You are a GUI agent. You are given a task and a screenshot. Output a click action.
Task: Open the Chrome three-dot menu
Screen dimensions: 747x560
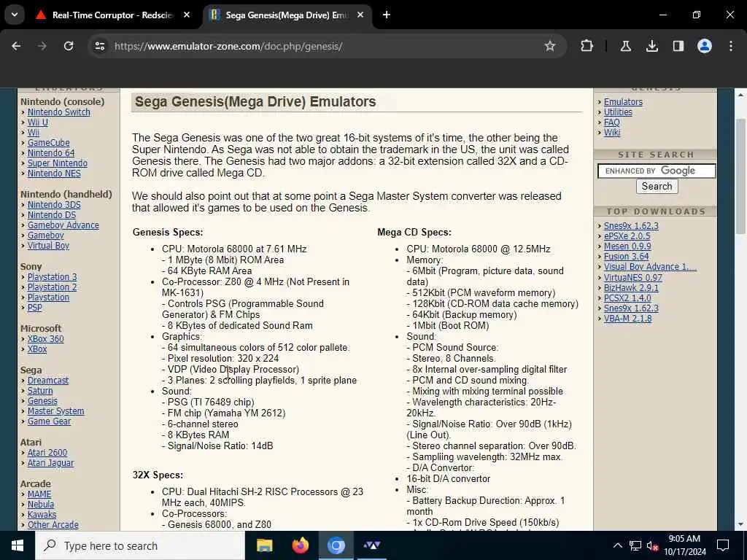(x=730, y=46)
